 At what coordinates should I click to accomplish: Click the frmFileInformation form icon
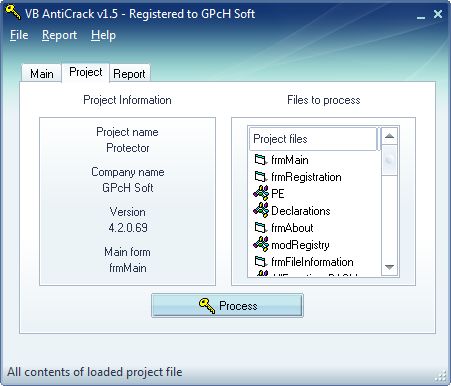260,262
